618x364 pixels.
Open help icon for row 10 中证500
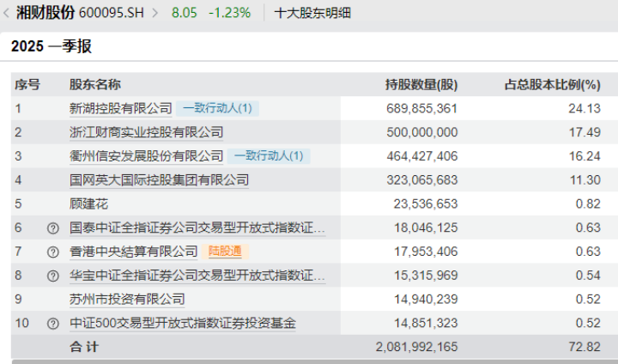53,324
